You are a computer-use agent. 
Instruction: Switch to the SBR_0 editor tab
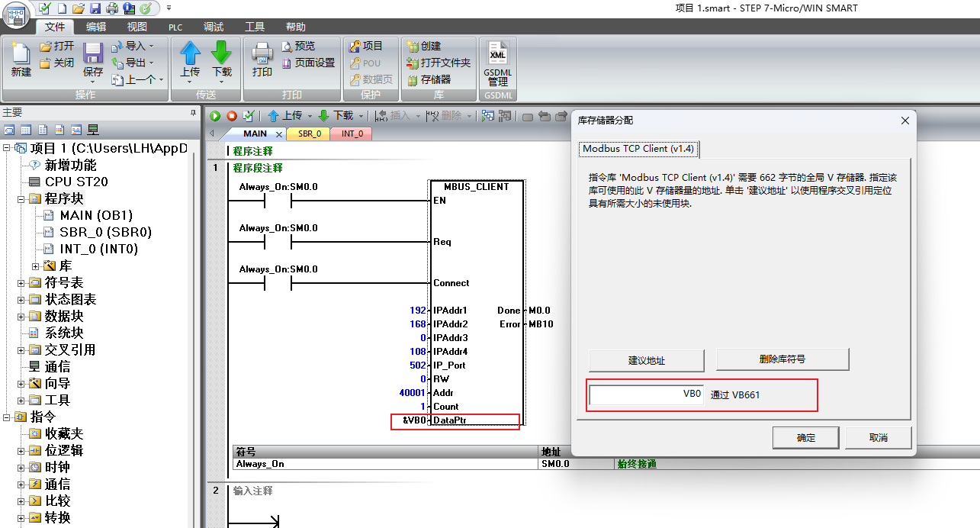[309, 134]
